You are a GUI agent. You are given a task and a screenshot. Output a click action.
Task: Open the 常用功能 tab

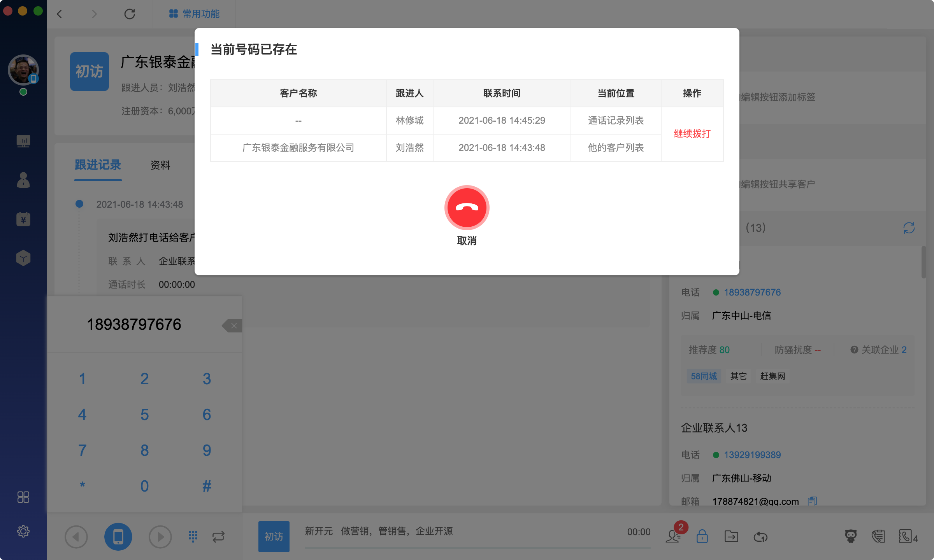(x=194, y=14)
